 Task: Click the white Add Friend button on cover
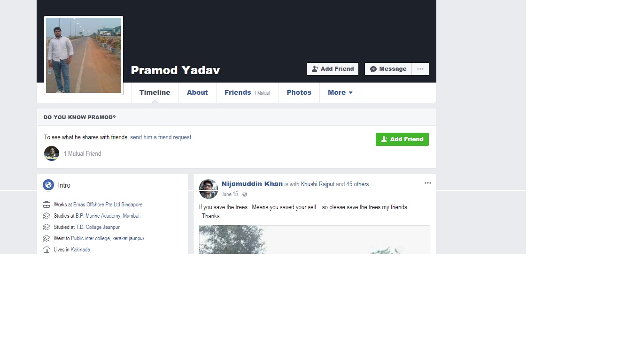pyautogui.click(x=333, y=69)
